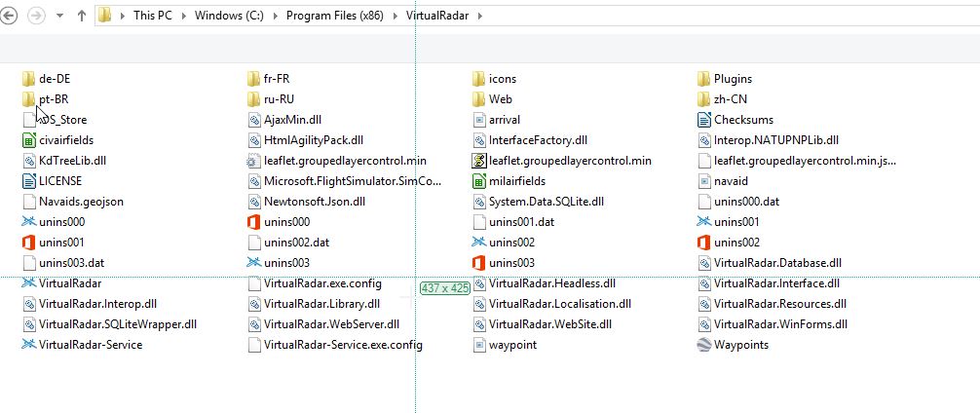980x413 pixels.
Task: Select unins003 with the Office icon
Action: [x=504, y=263]
